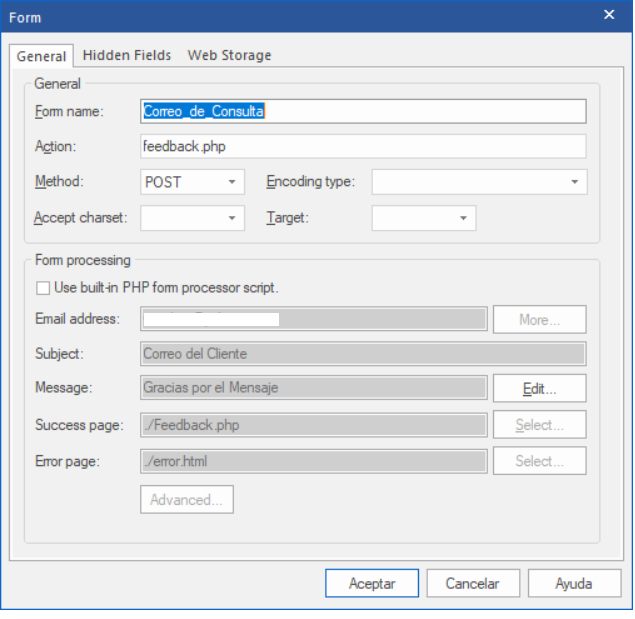This screenshot has width=635, height=619.
Task: Open the Method dropdown showing POST
Action: [x=192, y=182]
